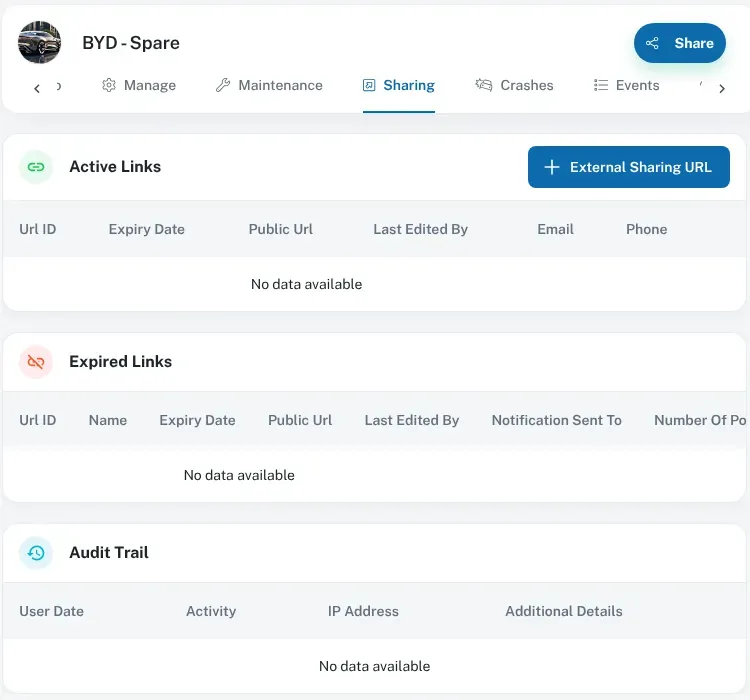This screenshot has width=750, height=700.
Task: Switch to the Maintenance tab
Action: pos(269,85)
